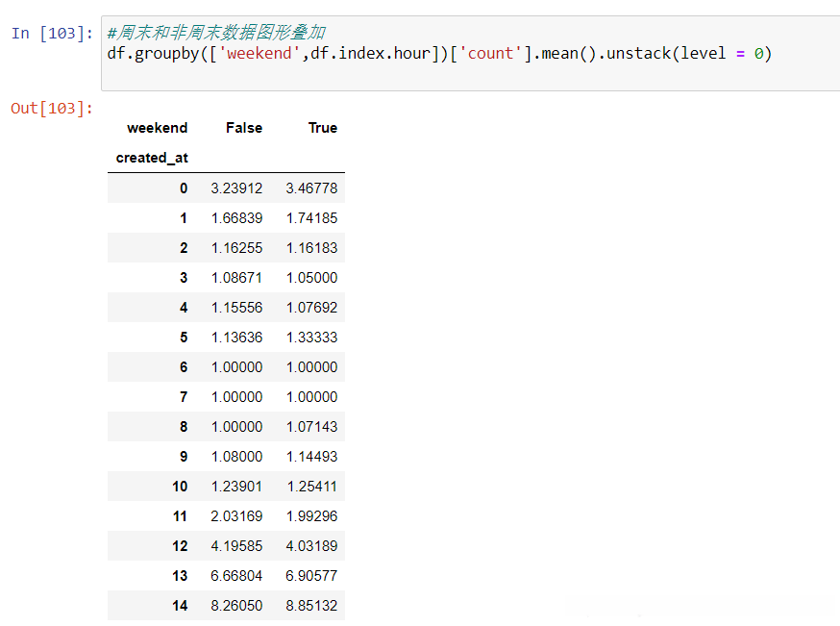Click row index 8

click(x=184, y=427)
